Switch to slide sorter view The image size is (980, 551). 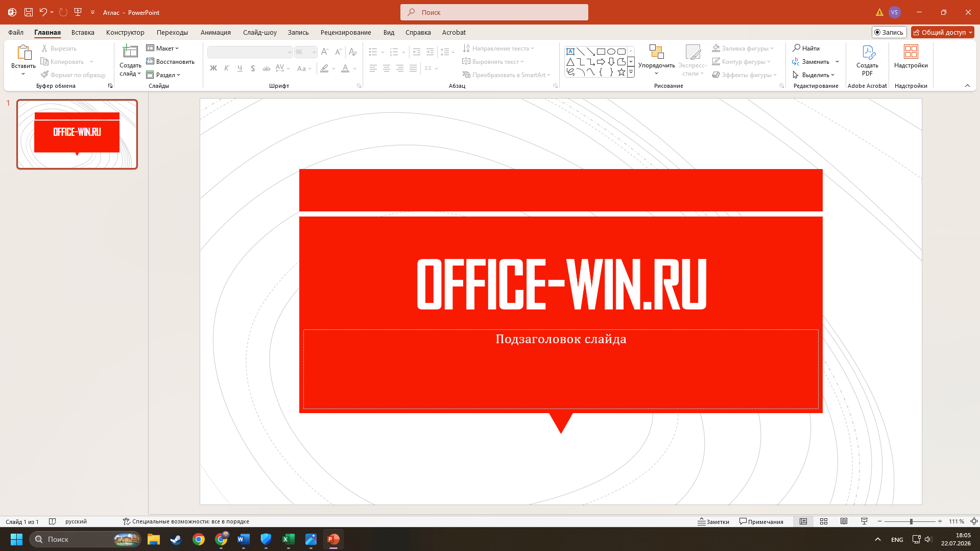pos(824,521)
